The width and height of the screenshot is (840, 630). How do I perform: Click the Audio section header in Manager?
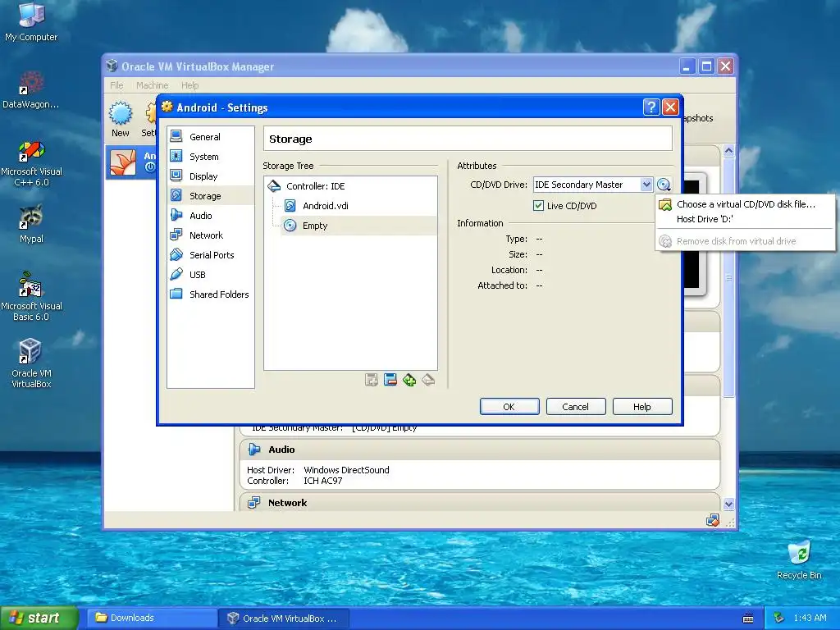(479, 450)
